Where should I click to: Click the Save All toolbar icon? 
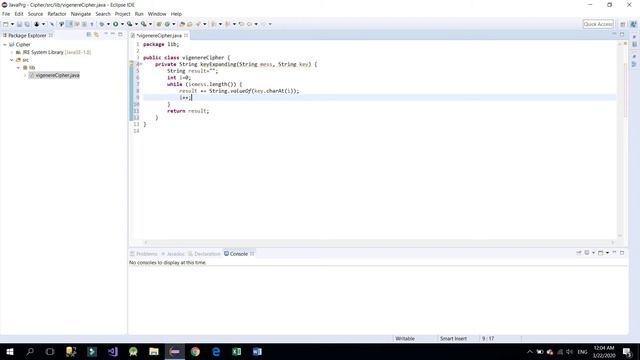(27, 24)
